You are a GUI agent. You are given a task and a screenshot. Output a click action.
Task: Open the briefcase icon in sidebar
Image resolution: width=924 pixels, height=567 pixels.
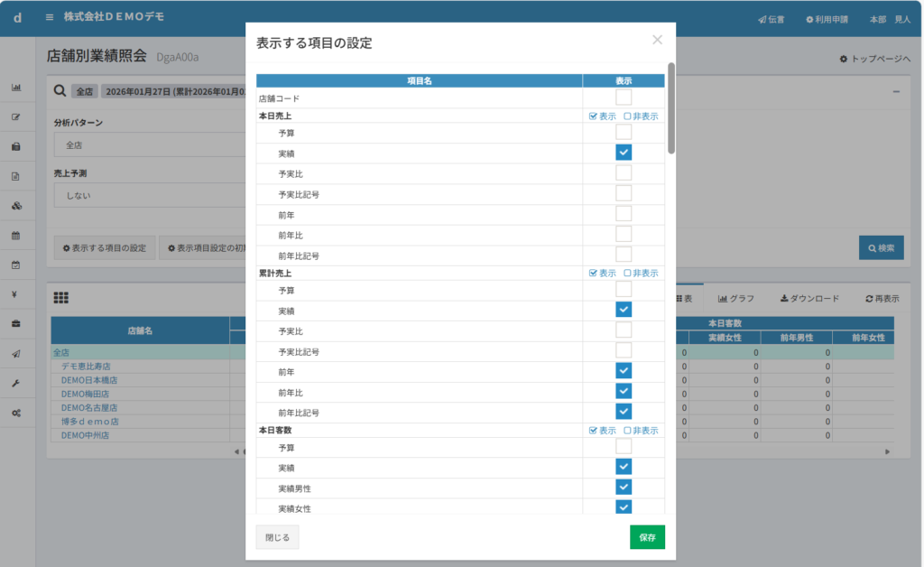click(16, 323)
